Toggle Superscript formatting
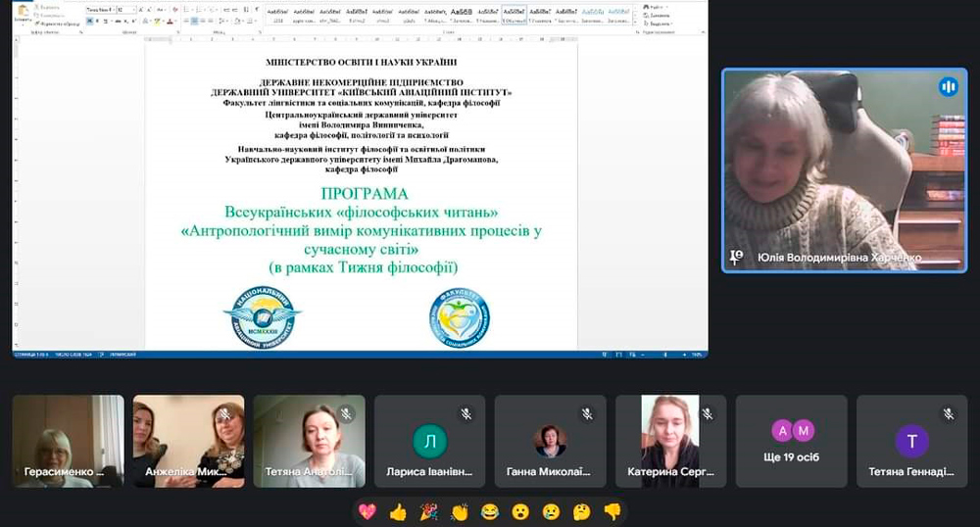 tap(133, 22)
